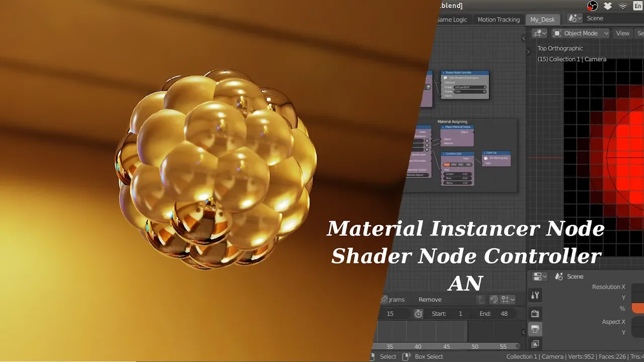Open the Dropbox tray icon
The width and height of the screenshot is (644, 362).
(608, 6)
